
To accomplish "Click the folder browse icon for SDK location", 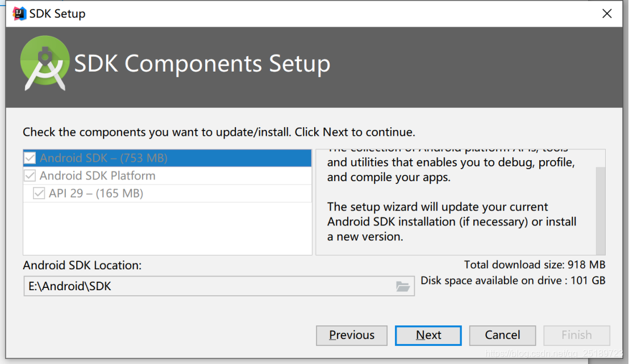I will pyautogui.click(x=402, y=286).
